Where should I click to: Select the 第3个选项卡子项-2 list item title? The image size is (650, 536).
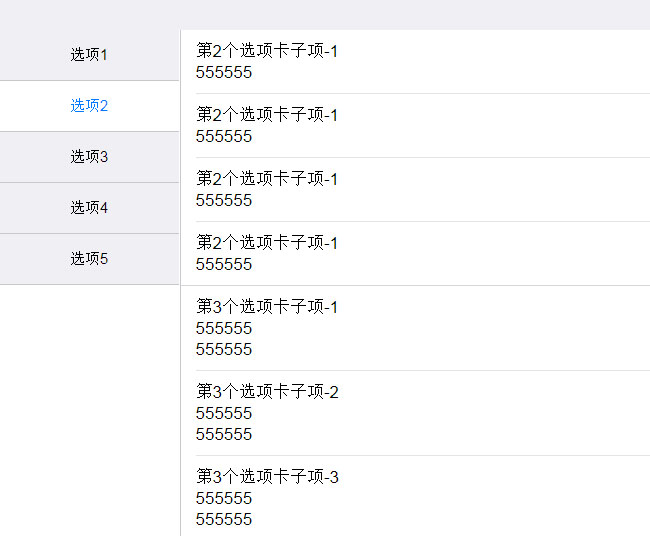(x=267, y=392)
